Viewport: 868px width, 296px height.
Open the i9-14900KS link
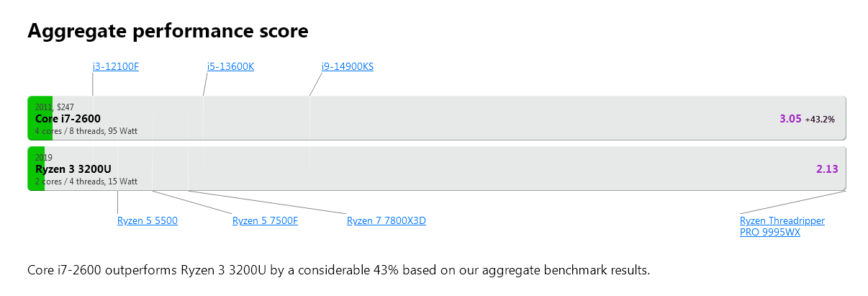pos(348,67)
